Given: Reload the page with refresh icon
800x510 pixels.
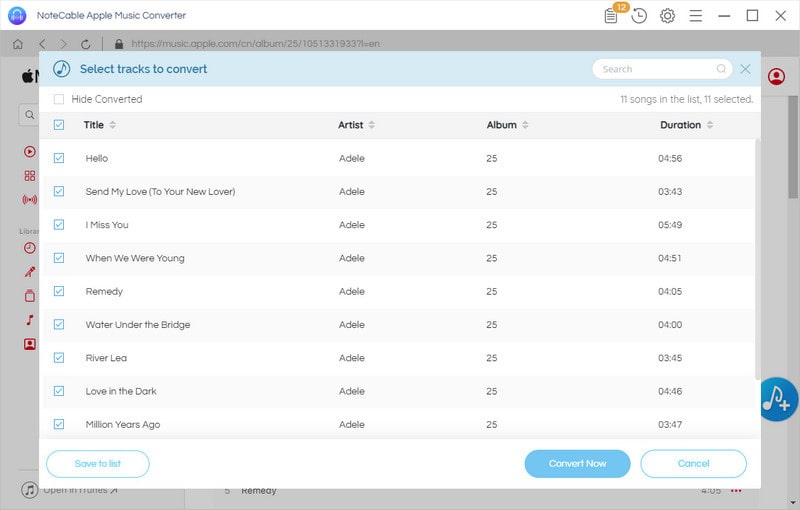Looking at the screenshot, I should 86,44.
